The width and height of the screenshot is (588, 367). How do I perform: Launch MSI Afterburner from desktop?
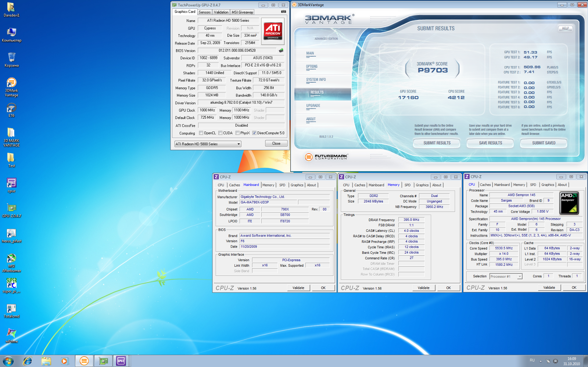11,263
